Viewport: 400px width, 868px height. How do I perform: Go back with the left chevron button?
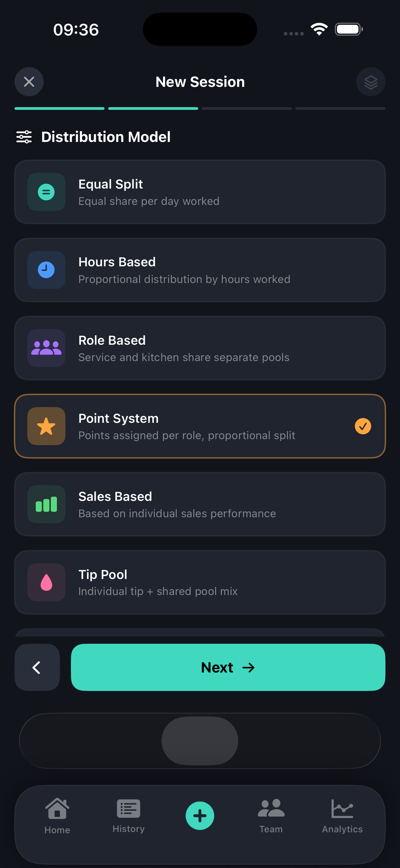click(x=37, y=668)
